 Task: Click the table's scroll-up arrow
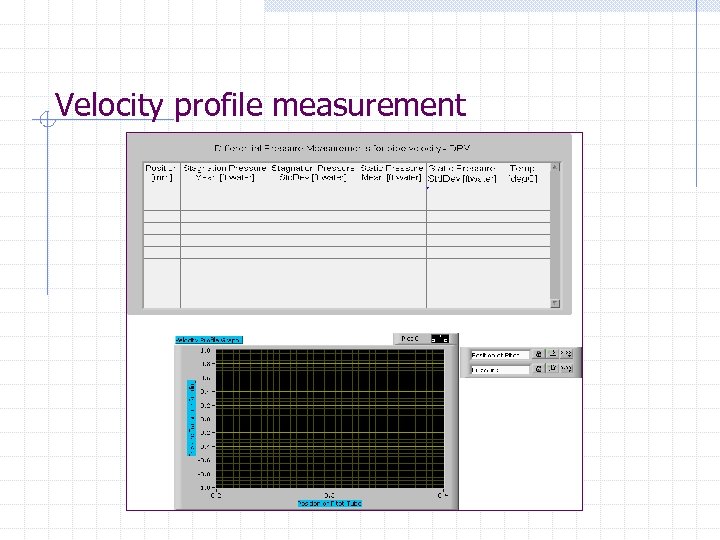coord(555,167)
